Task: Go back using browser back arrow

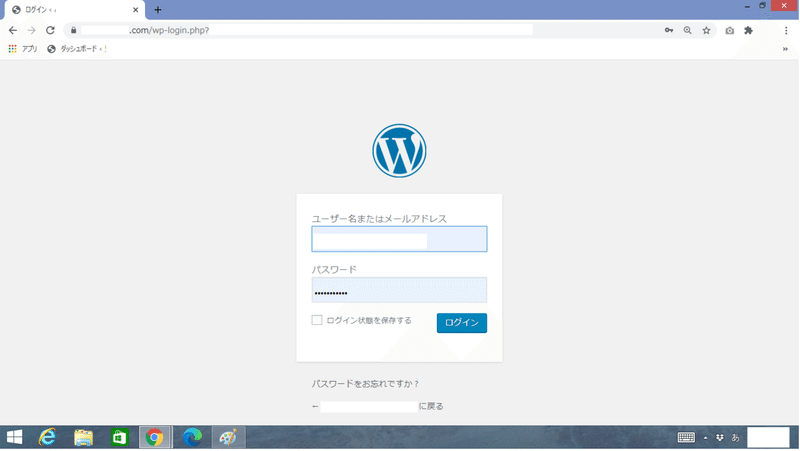Action: [13, 31]
